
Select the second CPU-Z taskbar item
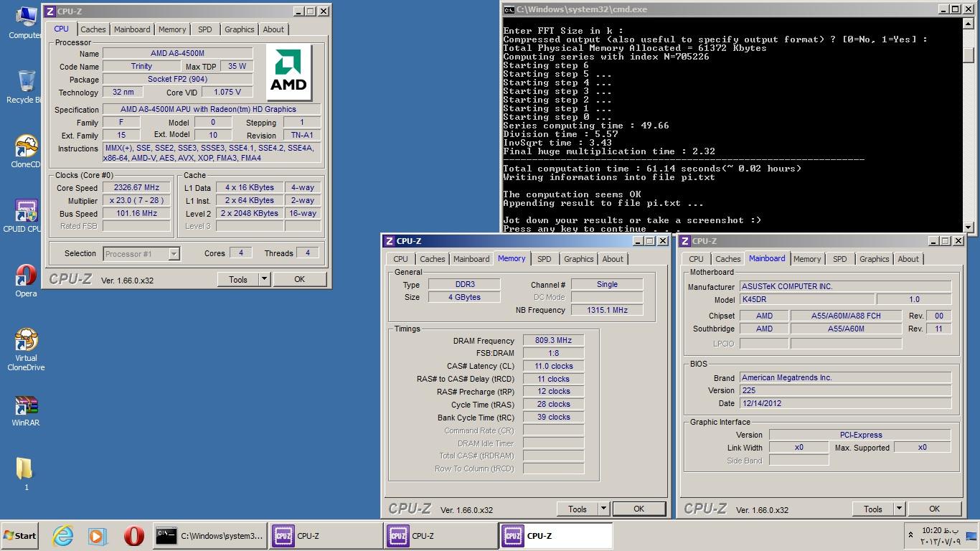point(440,536)
